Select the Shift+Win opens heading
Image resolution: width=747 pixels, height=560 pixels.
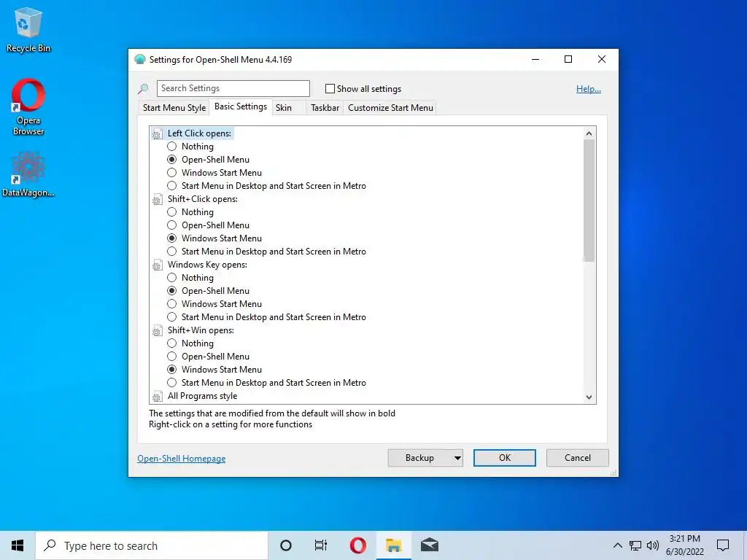coord(201,330)
